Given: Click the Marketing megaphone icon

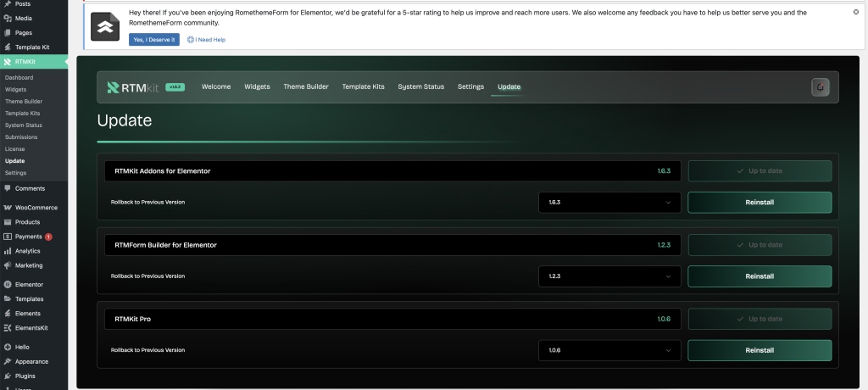Looking at the screenshot, I should 7,265.
